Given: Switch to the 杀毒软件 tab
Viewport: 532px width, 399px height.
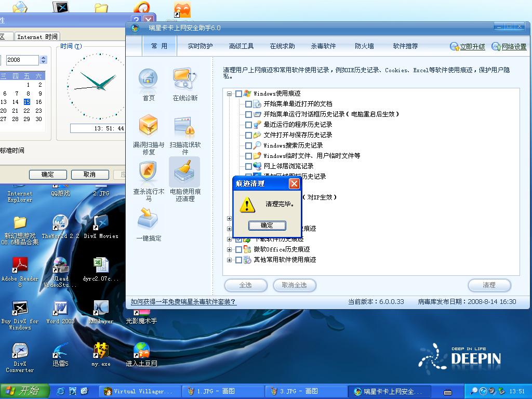Looking at the screenshot, I should (323, 46).
